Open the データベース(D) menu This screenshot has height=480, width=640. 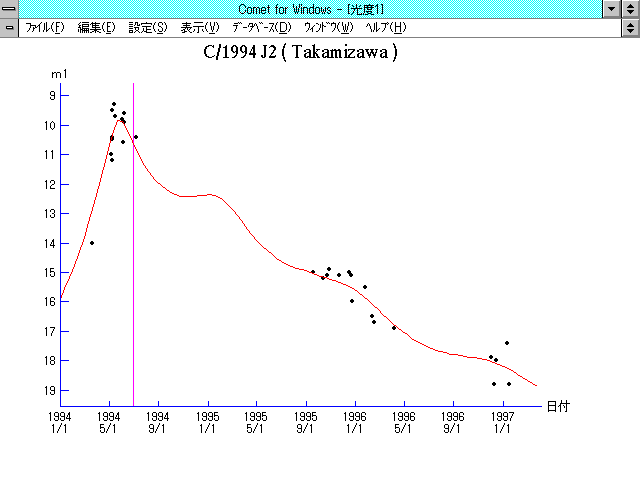(262, 27)
